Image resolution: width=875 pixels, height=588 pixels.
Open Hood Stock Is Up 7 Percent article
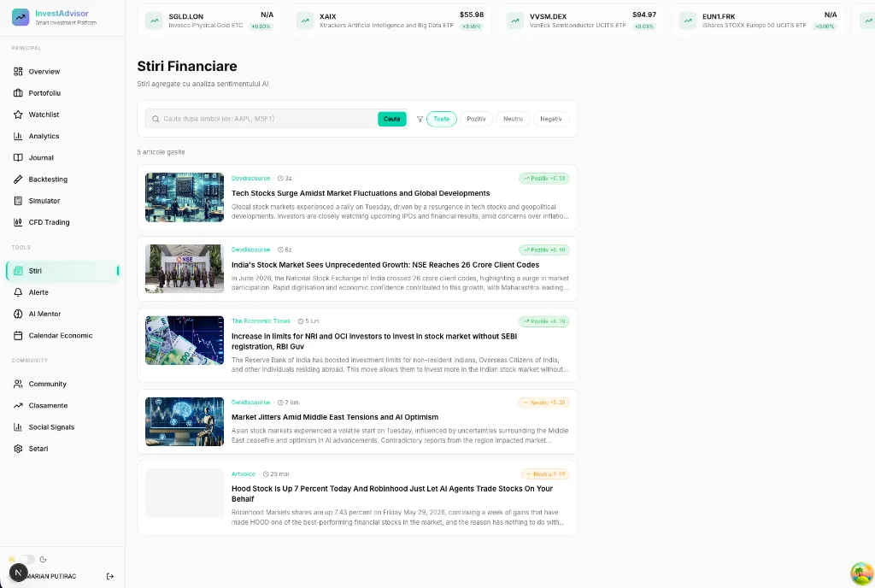(391, 494)
